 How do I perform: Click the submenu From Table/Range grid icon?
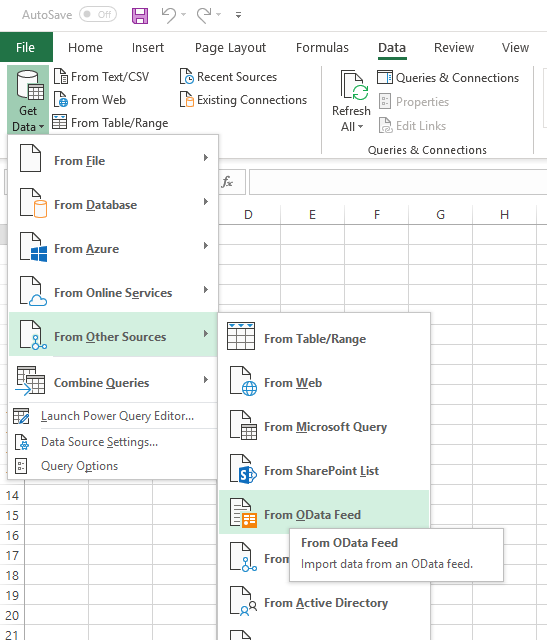(x=241, y=336)
